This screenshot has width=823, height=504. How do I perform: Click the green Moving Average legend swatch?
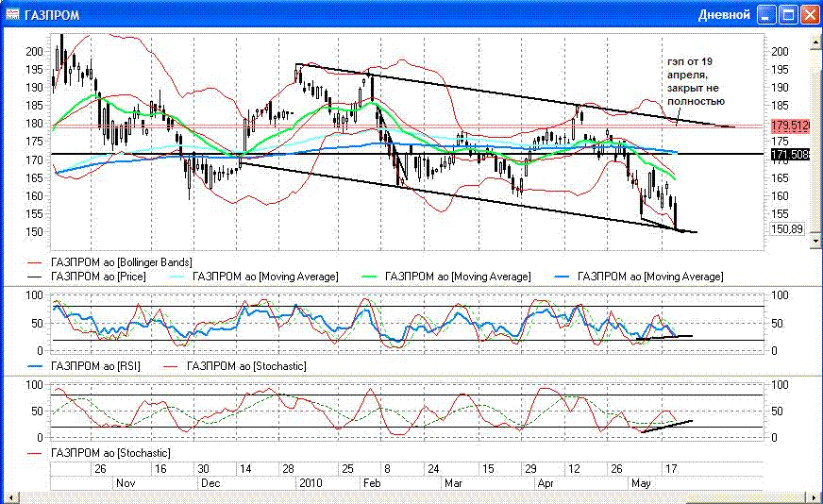[x=370, y=277]
